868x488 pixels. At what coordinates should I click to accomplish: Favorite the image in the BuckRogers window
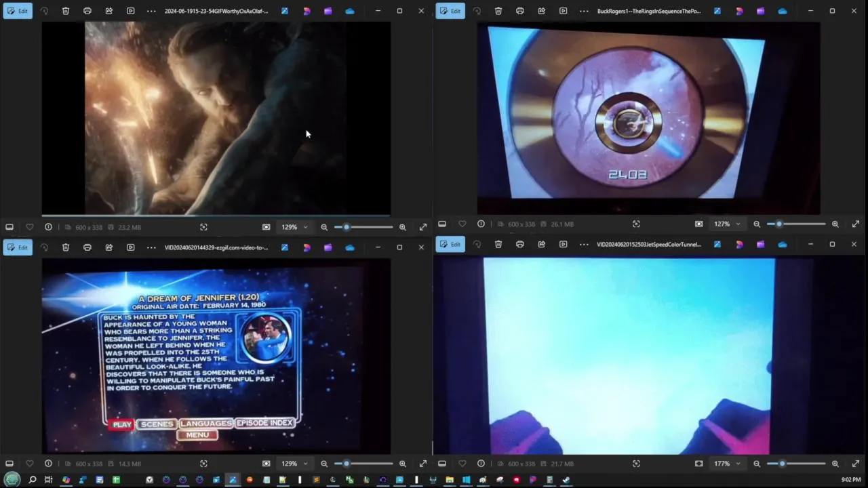[462, 224]
